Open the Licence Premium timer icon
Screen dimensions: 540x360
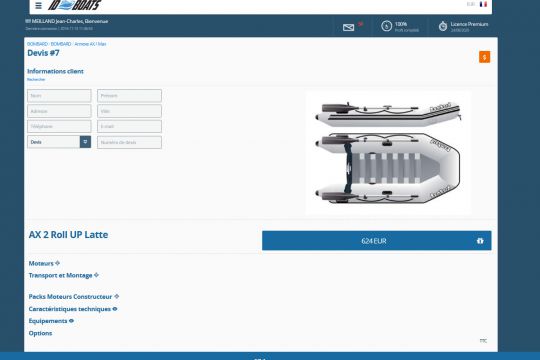(x=443, y=26)
